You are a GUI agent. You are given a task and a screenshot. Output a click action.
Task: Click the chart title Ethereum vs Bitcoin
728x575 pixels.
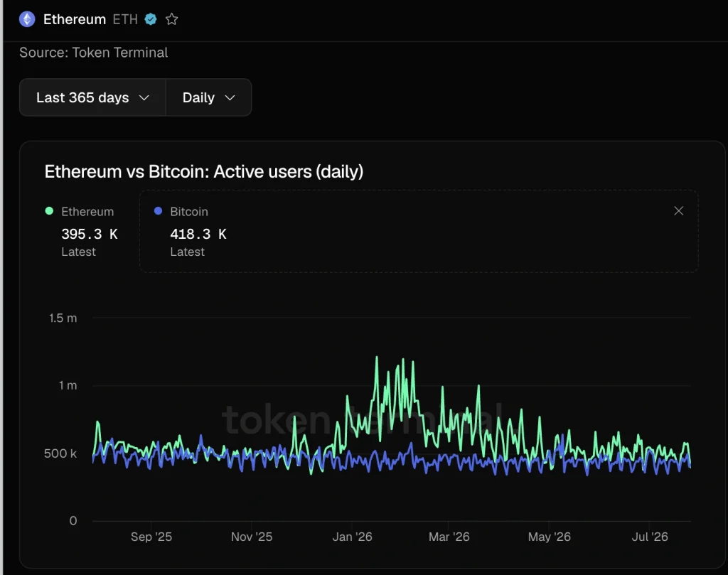204,172
